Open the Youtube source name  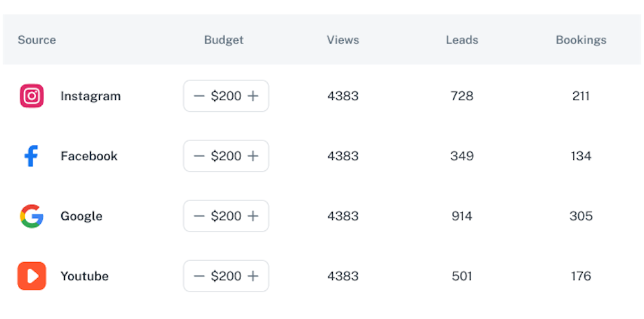(85, 276)
